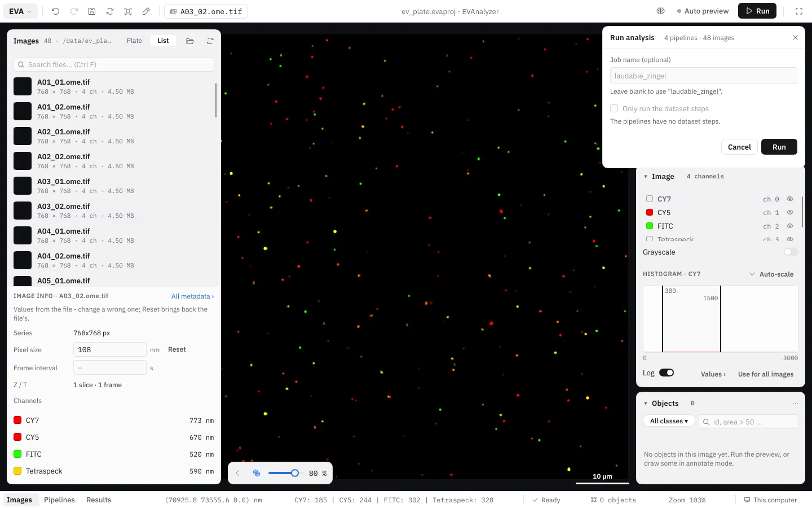The width and height of the screenshot is (812, 508).
Task: Open the All metadata link
Action: pos(192,296)
